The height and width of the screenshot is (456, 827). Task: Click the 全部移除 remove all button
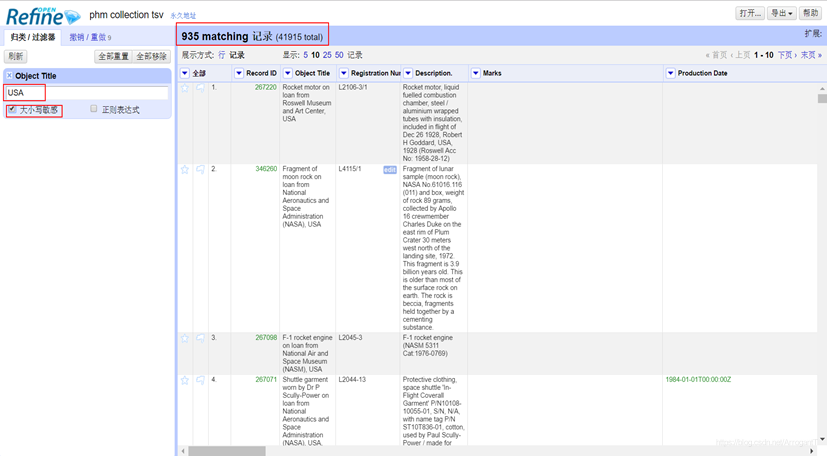tap(151, 56)
